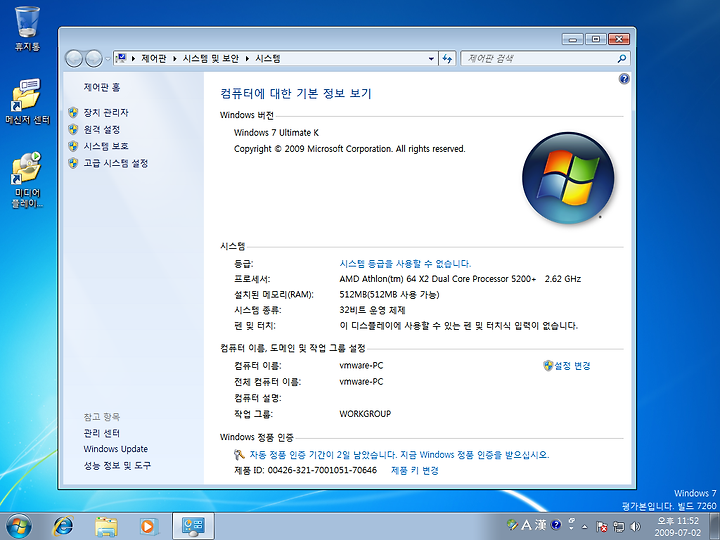Screen dimensions: 720x540
Task: Open 성능 정보 및 도구 link
Action: (x=117, y=466)
